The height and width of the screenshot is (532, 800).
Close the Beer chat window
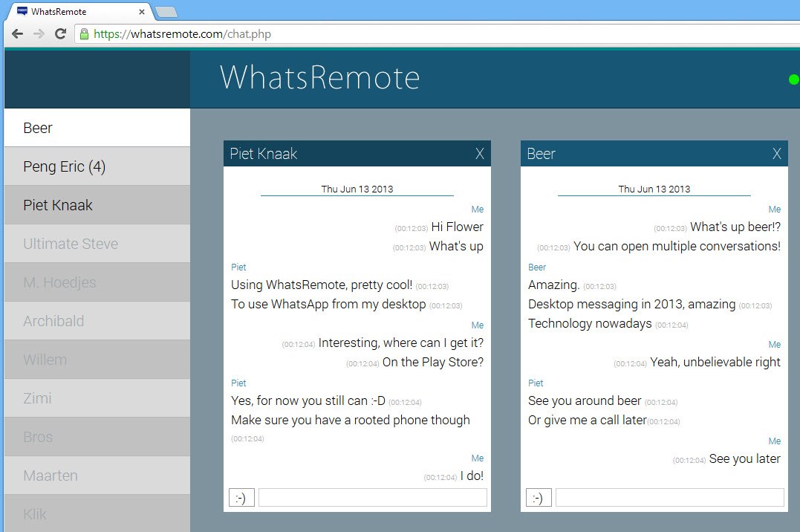pyautogui.click(x=776, y=154)
